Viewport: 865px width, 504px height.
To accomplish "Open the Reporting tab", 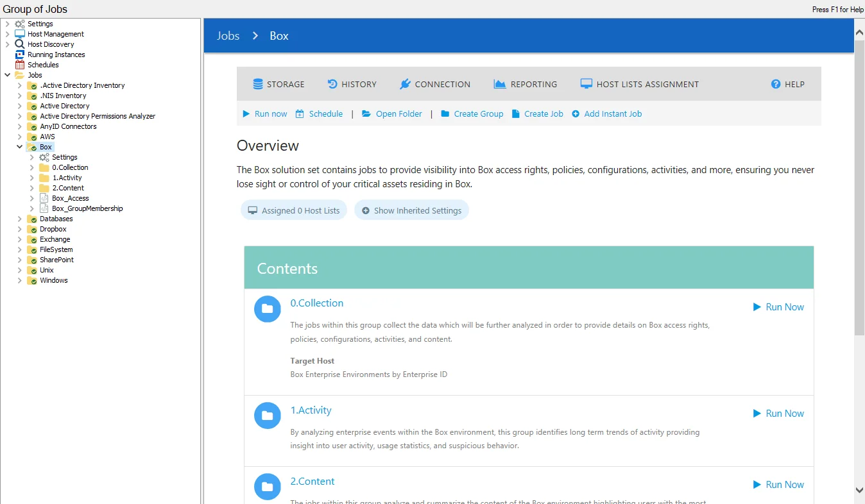I will (x=526, y=84).
